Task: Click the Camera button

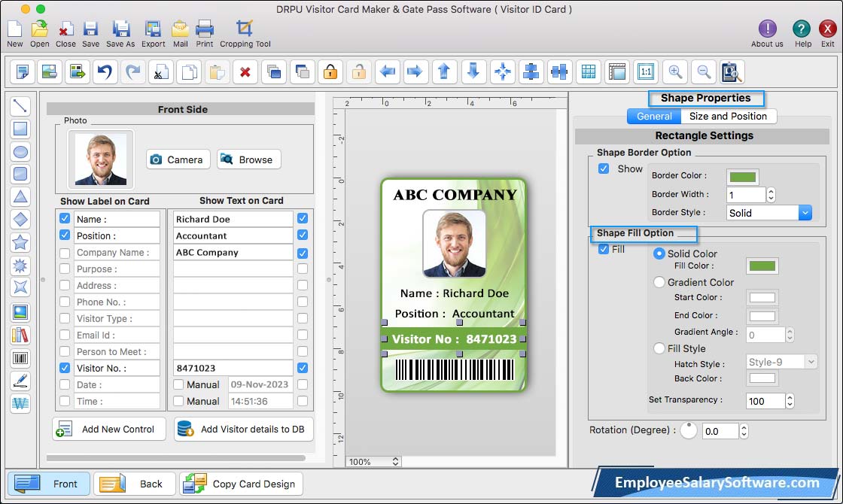Action: click(178, 159)
